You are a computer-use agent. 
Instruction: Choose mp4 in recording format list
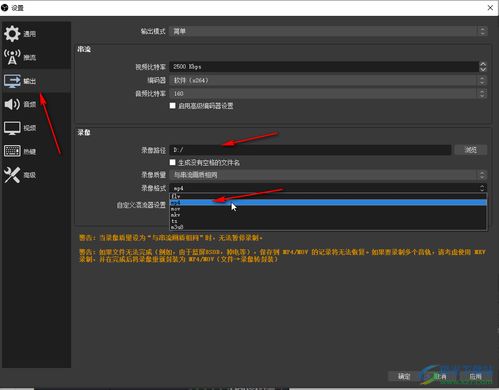pos(328,202)
